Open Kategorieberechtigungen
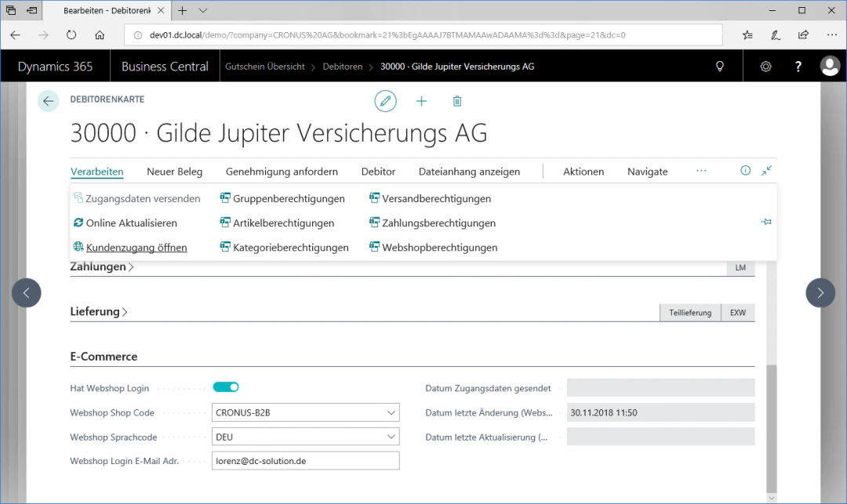This screenshot has height=504, width=847. coord(284,247)
